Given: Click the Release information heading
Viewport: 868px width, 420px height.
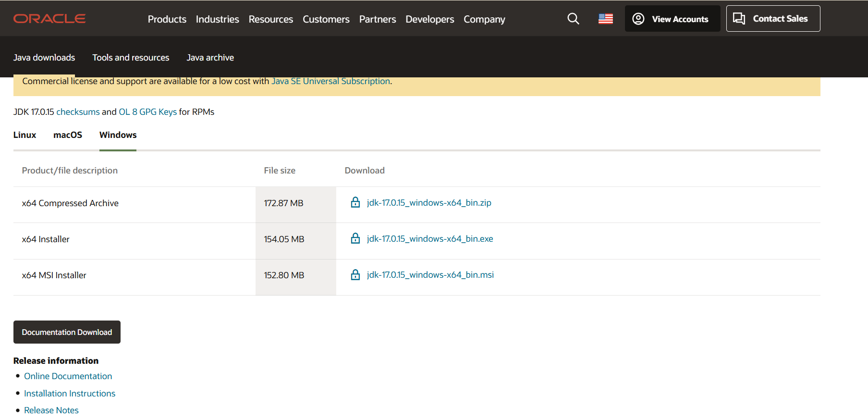Looking at the screenshot, I should click(56, 361).
